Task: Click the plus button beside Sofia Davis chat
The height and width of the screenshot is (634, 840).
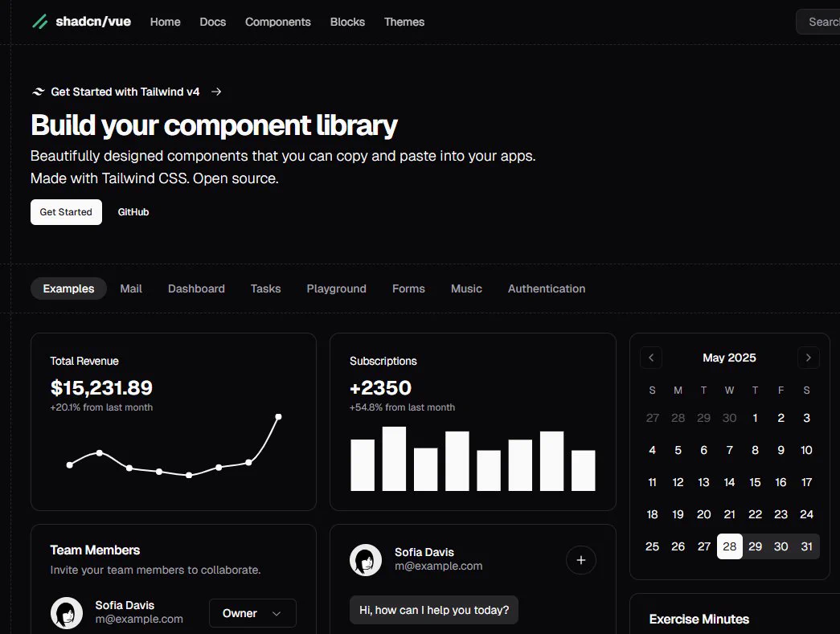Action: coord(580,560)
